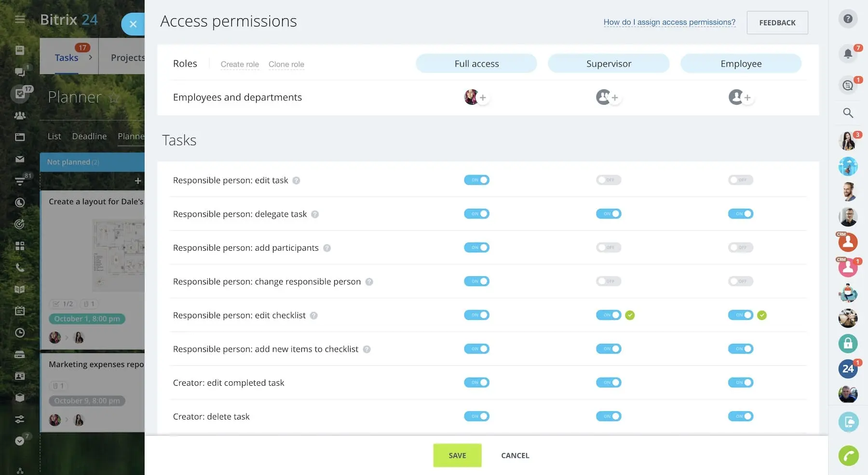Add employee to the Supervisor role
The image size is (868, 475).
coord(614,98)
